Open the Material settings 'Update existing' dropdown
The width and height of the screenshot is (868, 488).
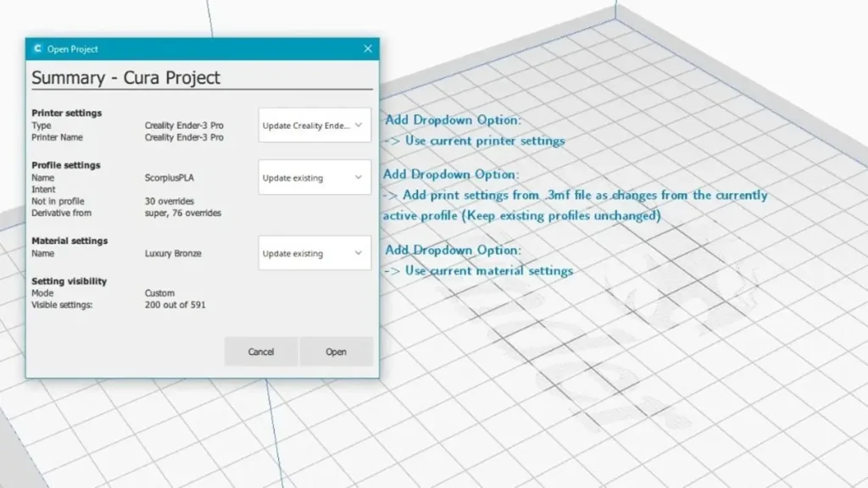(314, 252)
